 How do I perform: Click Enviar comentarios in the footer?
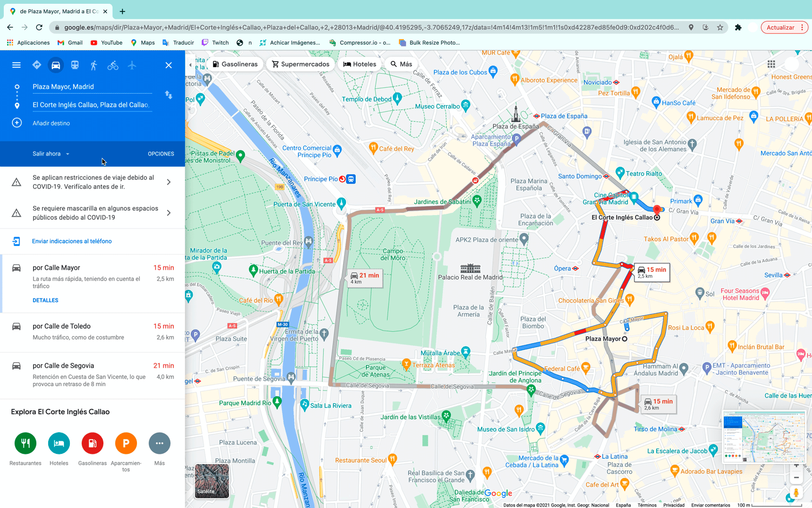coord(711,505)
